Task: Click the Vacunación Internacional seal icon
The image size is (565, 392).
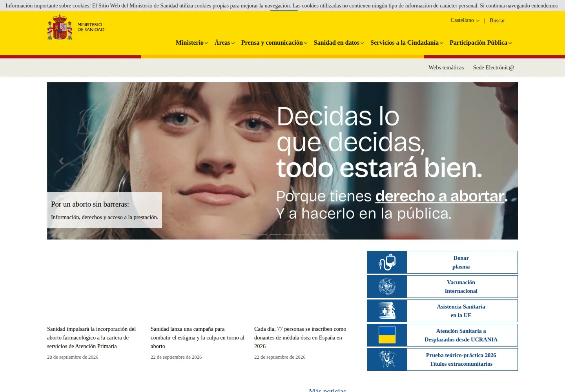Action: click(387, 287)
